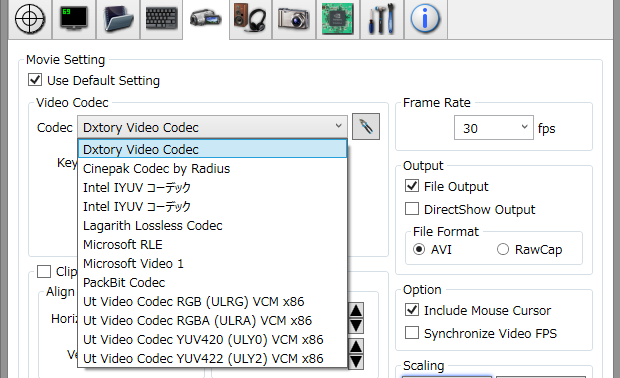Screen dimensions: 620x378
Task: Click the codec configuration pliers button
Action: (366, 127)
